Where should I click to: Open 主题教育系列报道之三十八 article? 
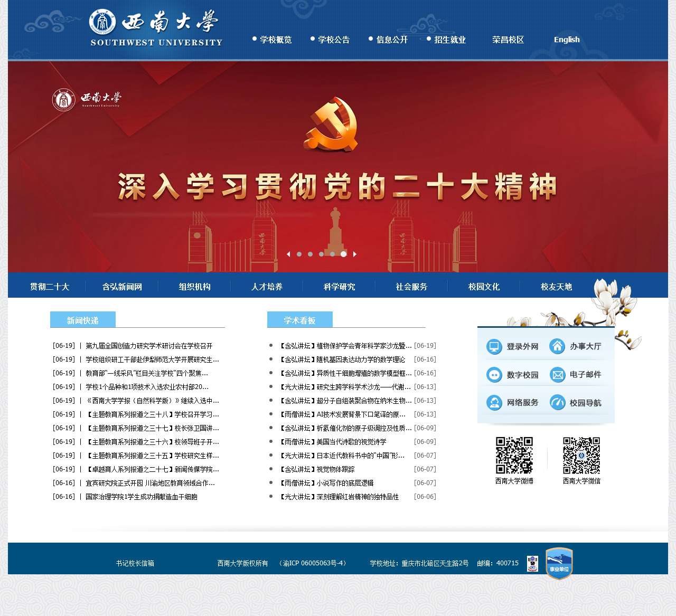pos(152,414)
